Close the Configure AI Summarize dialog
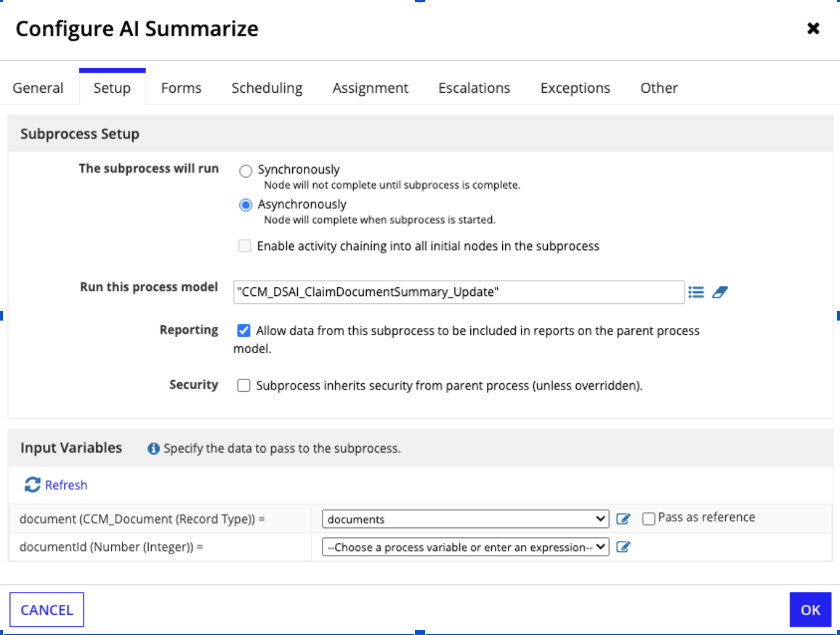The height and width of the screenshot is (635, 840). [813, 28]
